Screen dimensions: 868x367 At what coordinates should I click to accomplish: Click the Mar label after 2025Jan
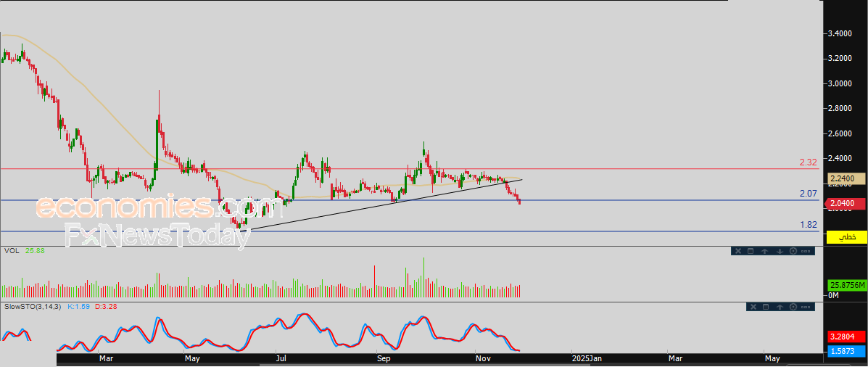click(x=675, y=359)
